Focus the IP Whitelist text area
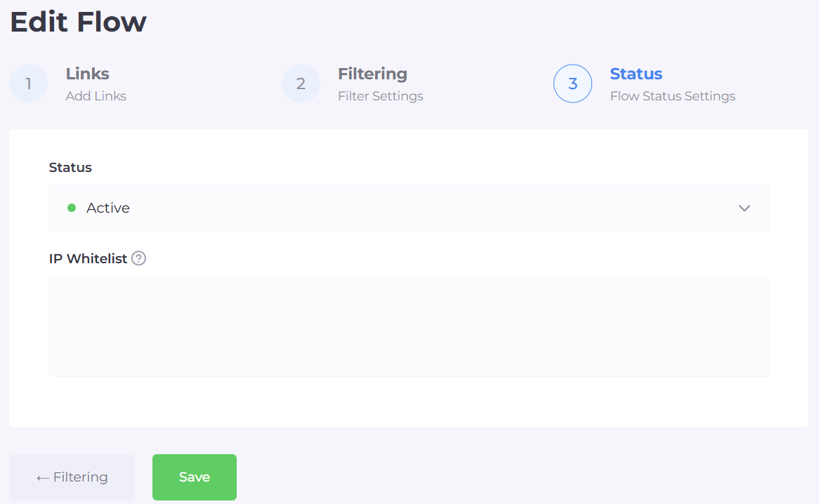 (408, 326)
